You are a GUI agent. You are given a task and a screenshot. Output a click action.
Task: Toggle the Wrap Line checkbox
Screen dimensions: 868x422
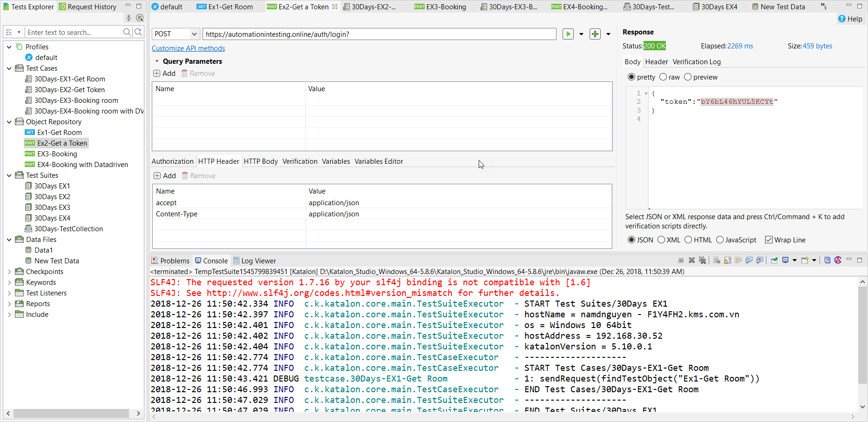tap(768, 240)
